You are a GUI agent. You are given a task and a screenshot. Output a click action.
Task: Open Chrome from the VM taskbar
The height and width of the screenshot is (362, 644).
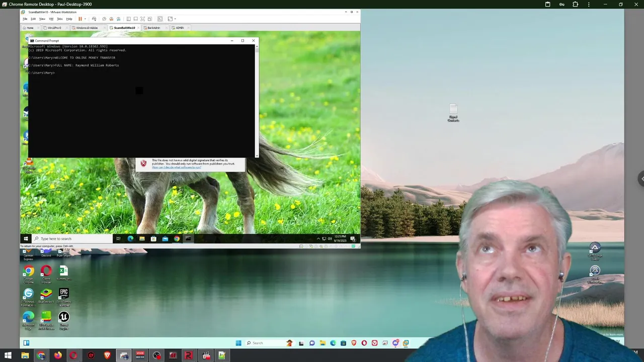pyautogui.click(x=177, y=239)
